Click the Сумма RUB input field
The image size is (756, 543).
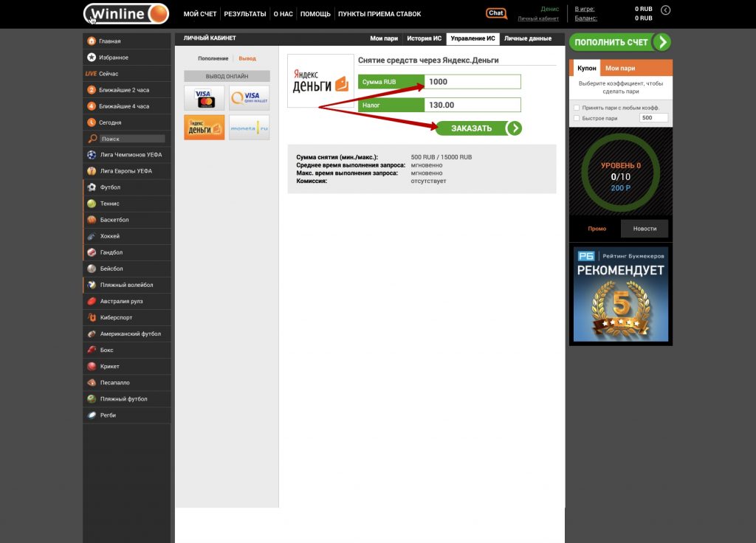pyautogui.click(x=472, y=82)
